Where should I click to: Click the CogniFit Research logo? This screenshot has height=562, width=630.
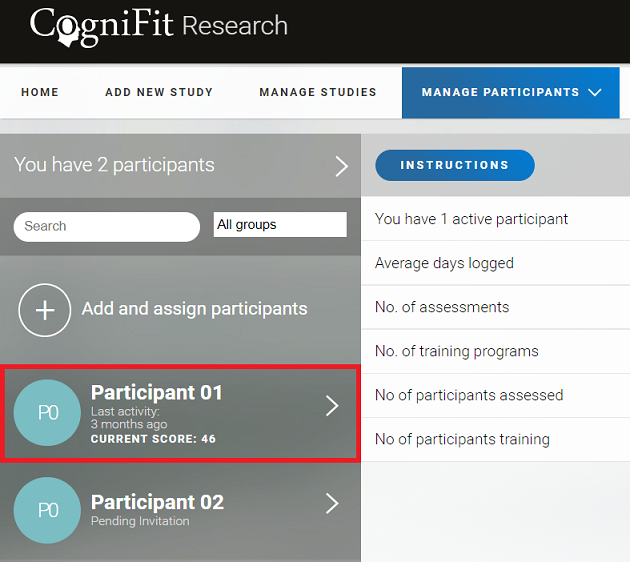[158, 27]
